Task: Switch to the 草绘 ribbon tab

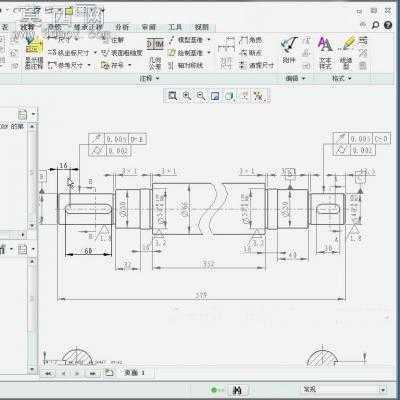Action: pyautogui.click(x=55, y=27)
